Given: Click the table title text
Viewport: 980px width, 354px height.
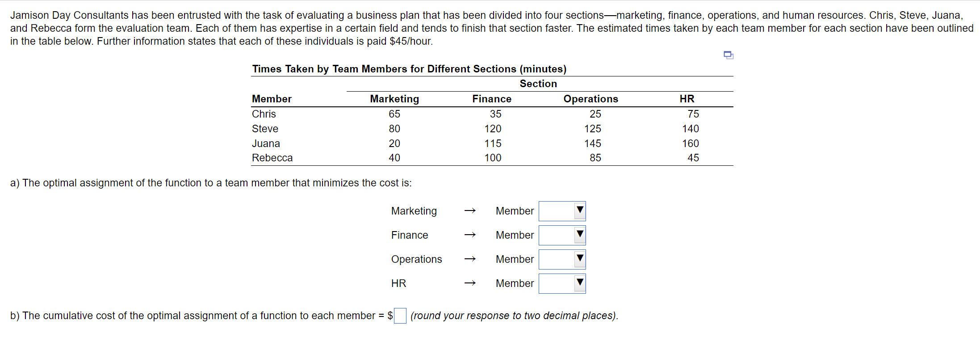Looking at the screenshot, I should coord(409,69).
